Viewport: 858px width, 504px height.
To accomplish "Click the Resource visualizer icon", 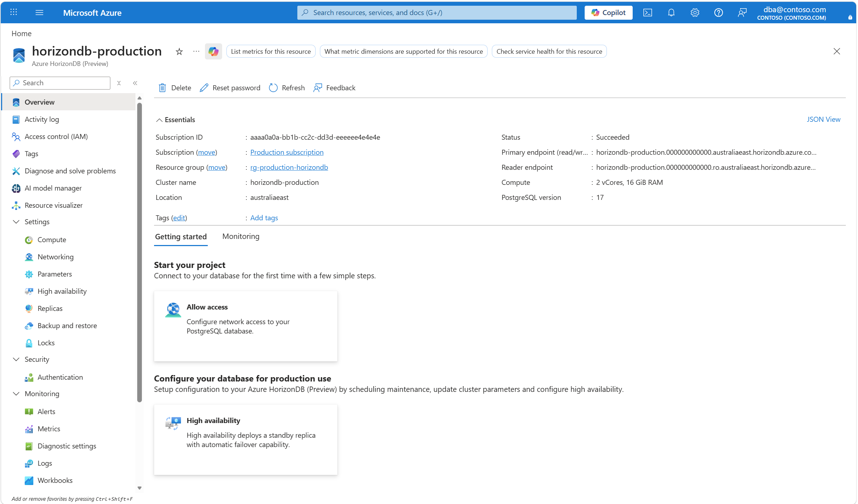I will (16, 205).
